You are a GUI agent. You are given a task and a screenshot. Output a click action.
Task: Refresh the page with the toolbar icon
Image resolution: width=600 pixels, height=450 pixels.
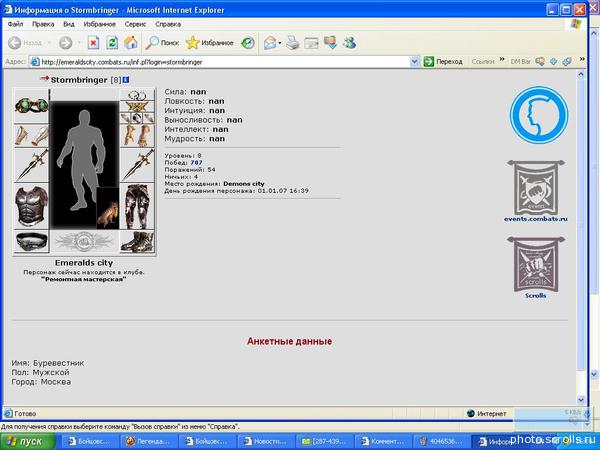[111, 43]
